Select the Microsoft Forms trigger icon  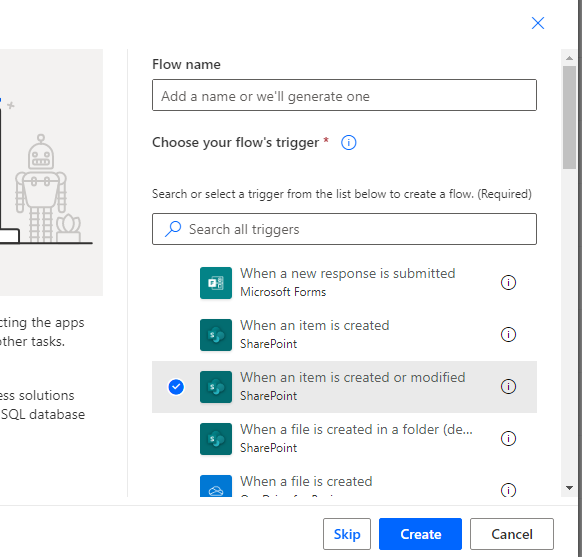[x=216, y=283]
